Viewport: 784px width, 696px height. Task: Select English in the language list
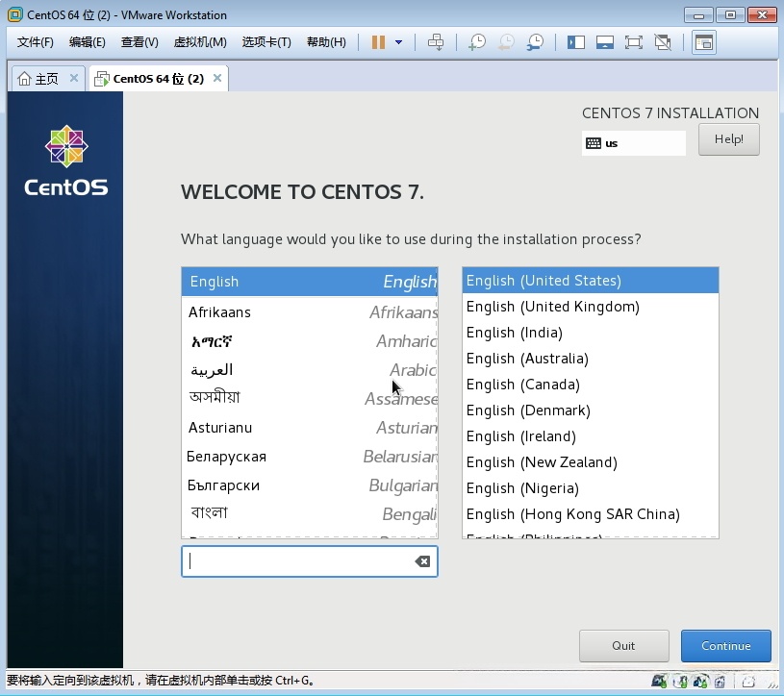click(x=310, y=282)
